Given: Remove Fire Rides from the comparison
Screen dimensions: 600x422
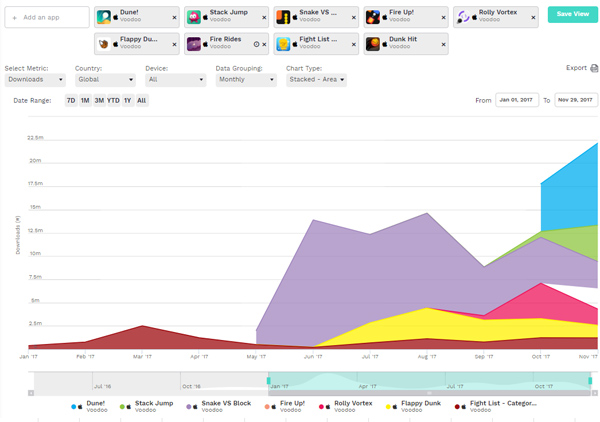Looking at the screenshot, I should pos(264,44).
